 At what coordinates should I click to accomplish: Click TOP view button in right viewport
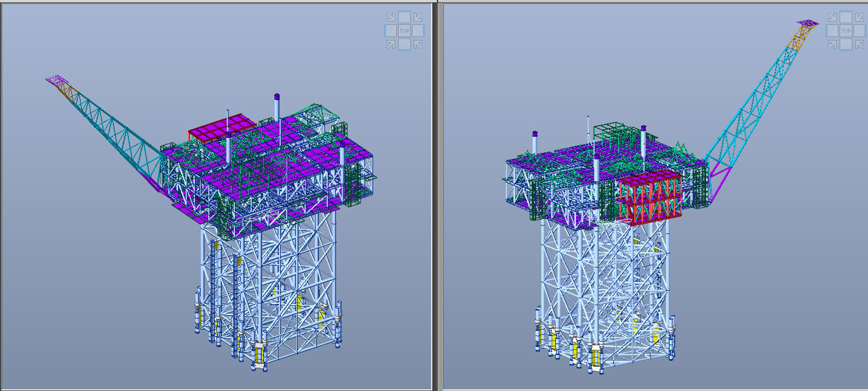pyautogui.click(x=846, y=31)
